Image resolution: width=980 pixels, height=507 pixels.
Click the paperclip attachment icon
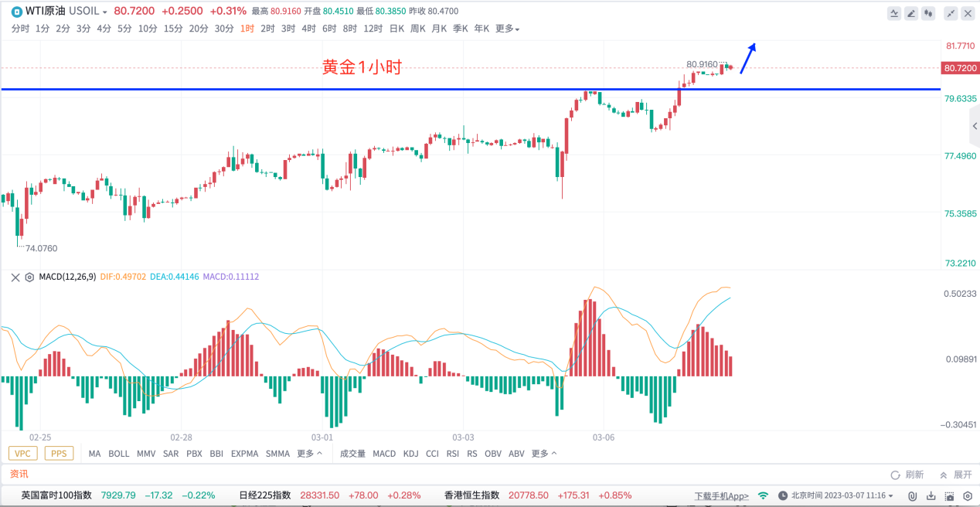(x=912, y=495)
